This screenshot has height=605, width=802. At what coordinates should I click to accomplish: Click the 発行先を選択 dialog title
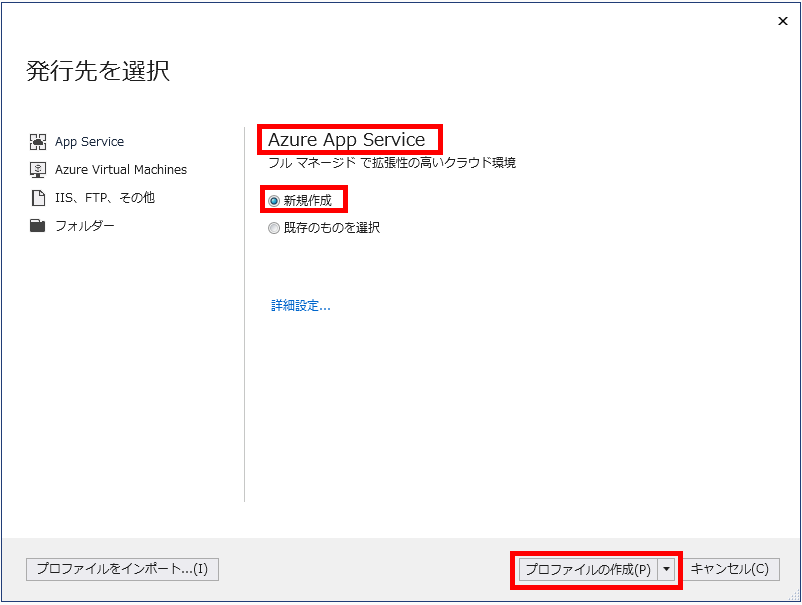click(x=98, y=71)
